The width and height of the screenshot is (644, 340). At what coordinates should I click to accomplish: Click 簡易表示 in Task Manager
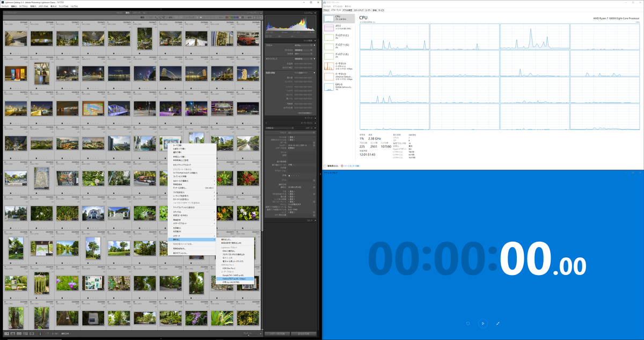[x=331, y=166]
